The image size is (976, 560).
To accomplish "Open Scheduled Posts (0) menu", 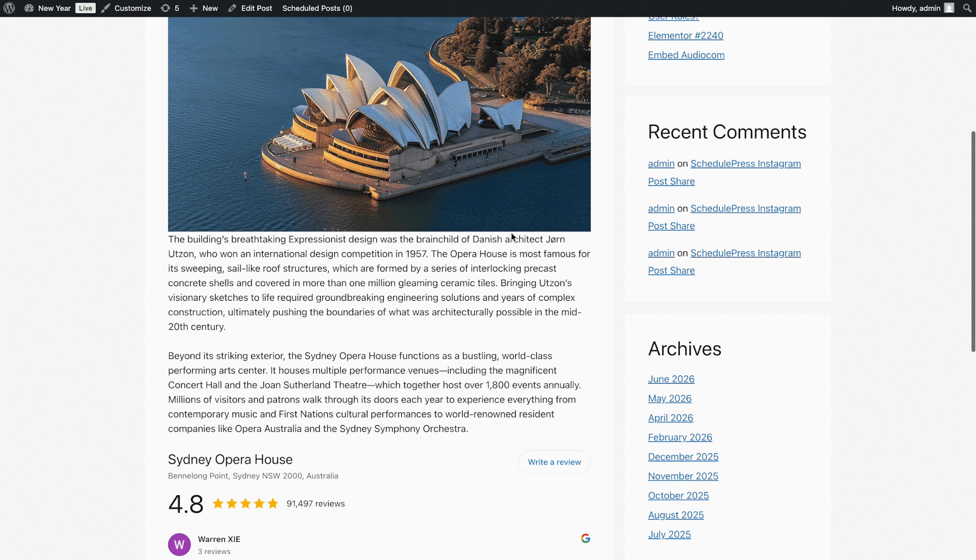I will [x=317, y=8].
